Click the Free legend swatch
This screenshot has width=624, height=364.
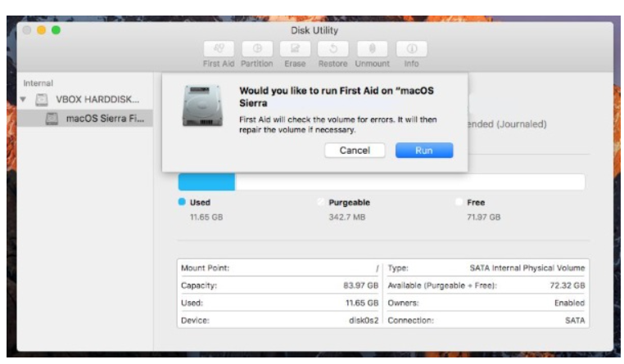[459, 202]
